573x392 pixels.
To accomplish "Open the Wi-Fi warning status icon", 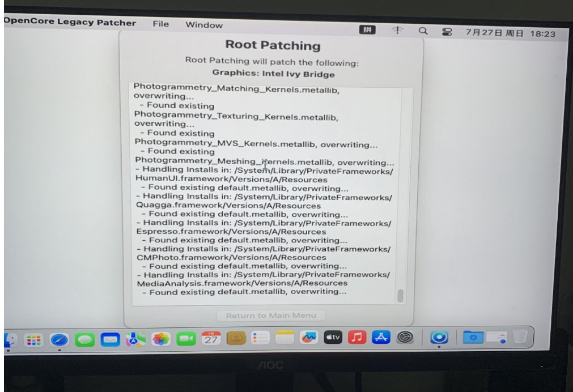I will (x=397, y=31).
